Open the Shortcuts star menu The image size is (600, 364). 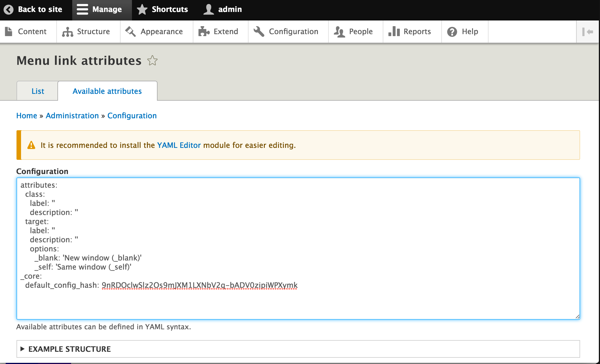[x=142, y=9]
